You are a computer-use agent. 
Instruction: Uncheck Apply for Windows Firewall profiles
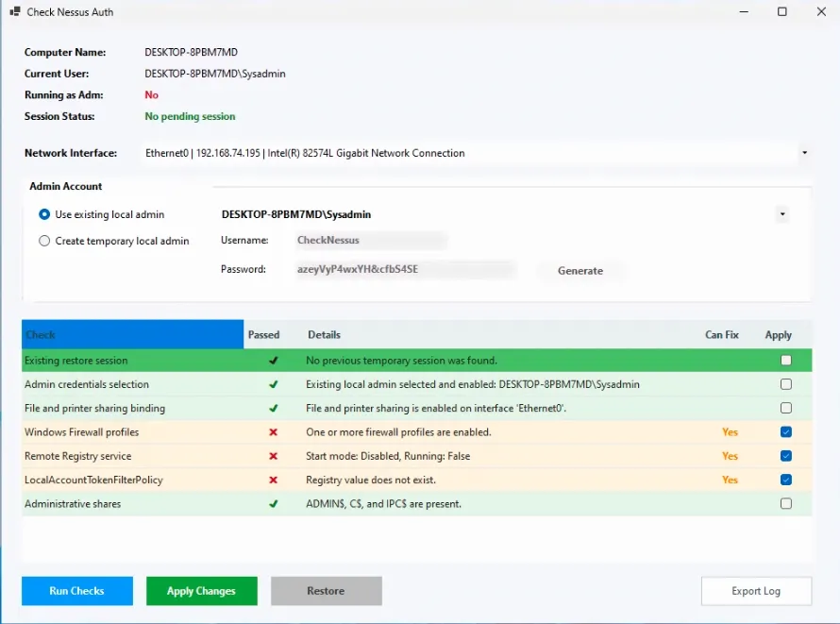pyautogui.click(x=786, y=431)
